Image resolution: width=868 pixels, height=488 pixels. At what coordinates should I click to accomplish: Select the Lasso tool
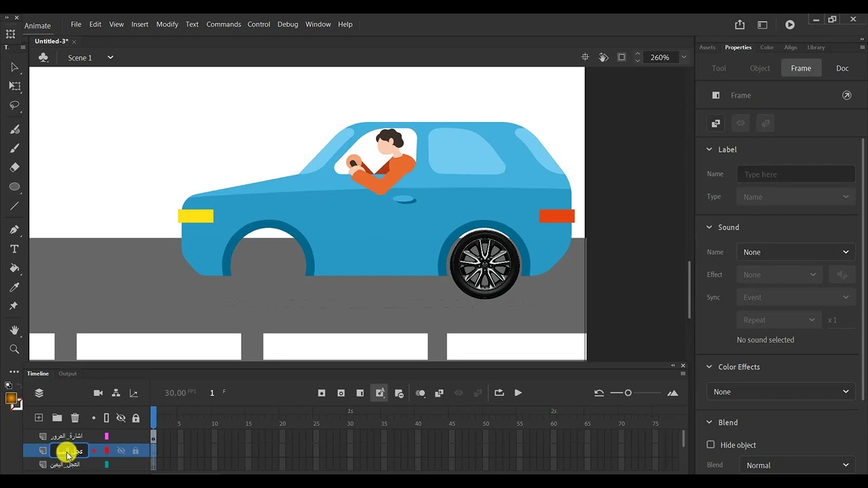tap(14, 105)
